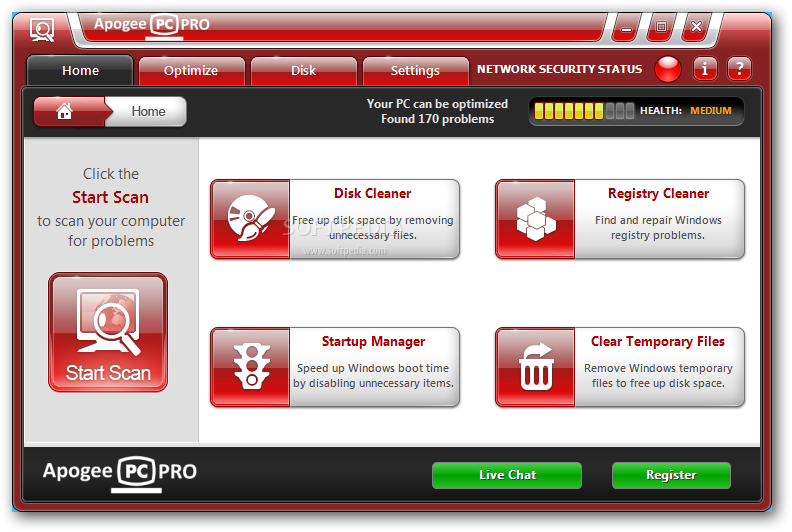Screen dimensions: 792x532
Task: Select the Clear Temporary Files title text
Action: [658, 342]
